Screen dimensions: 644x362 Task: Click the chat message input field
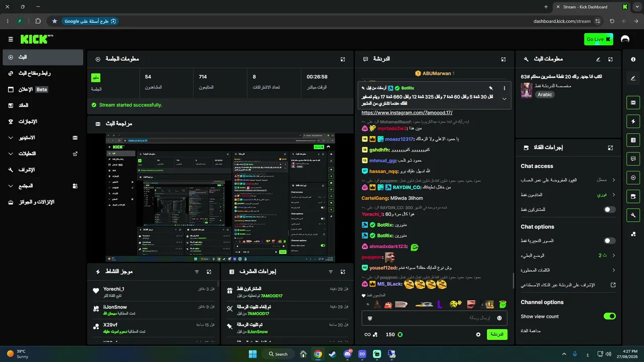coord(434,318)
